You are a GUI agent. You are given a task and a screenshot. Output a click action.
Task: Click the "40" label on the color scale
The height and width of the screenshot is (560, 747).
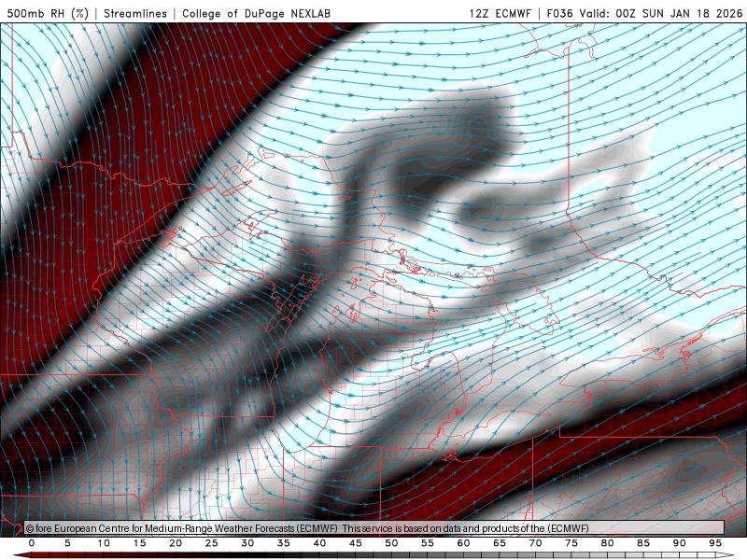point(319,543)
